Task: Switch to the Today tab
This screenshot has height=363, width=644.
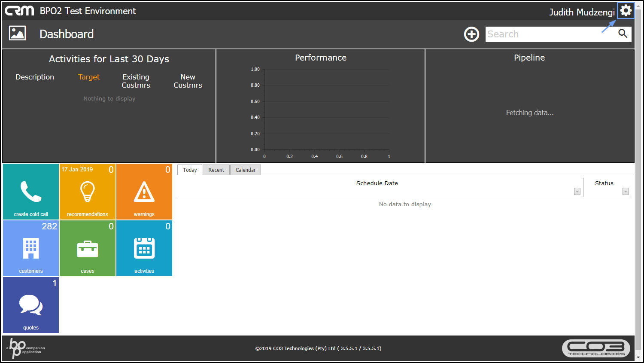Action: coord(190,170)
